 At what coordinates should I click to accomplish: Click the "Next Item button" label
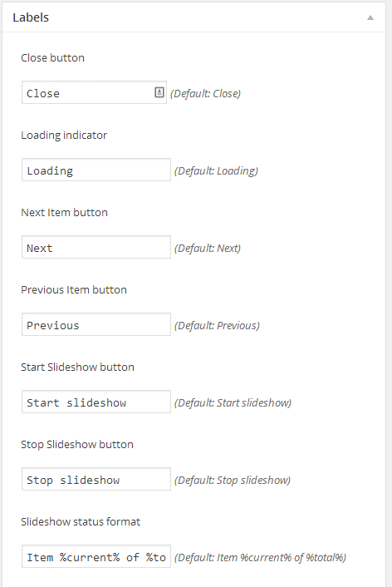pyautogui.click(x=64, y=213)
